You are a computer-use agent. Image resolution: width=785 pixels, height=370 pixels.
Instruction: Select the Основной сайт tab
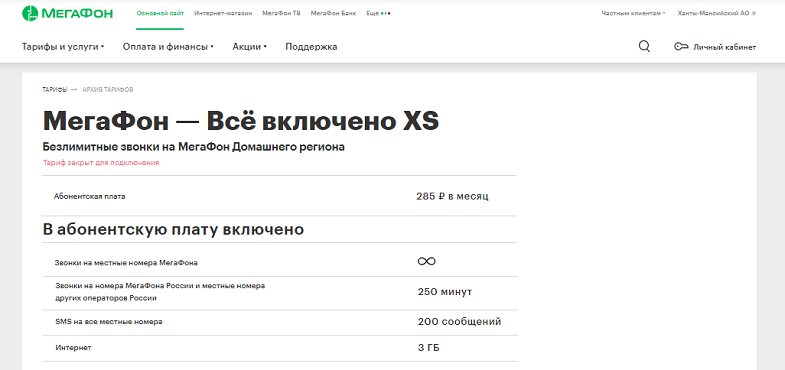tap(160, 14)
